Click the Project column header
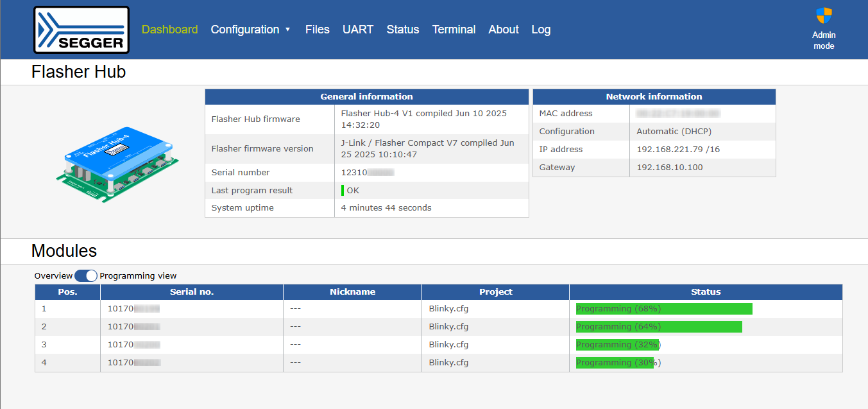This screenshot has width=868, height=409. pos(495,292)
